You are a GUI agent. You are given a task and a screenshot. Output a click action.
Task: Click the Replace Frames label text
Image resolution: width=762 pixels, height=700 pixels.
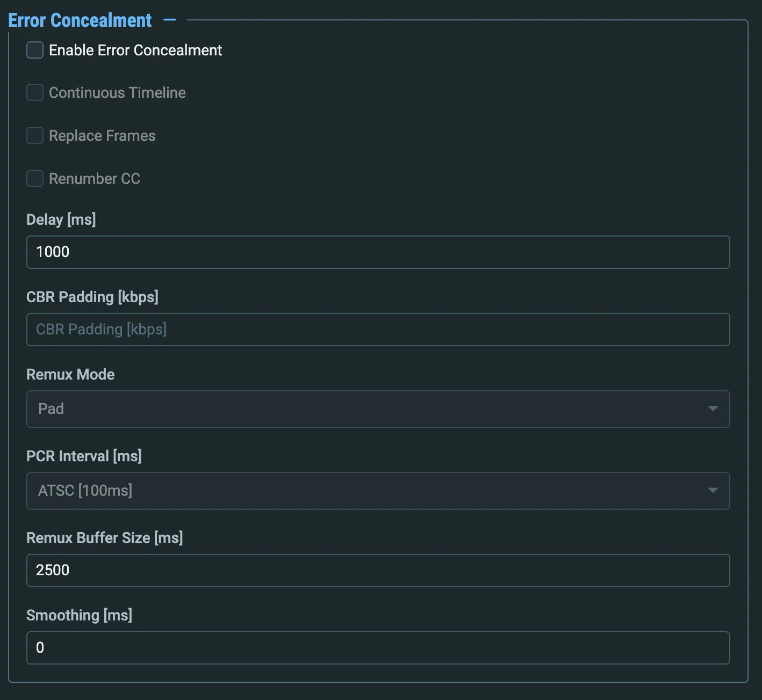click(102, 135)
